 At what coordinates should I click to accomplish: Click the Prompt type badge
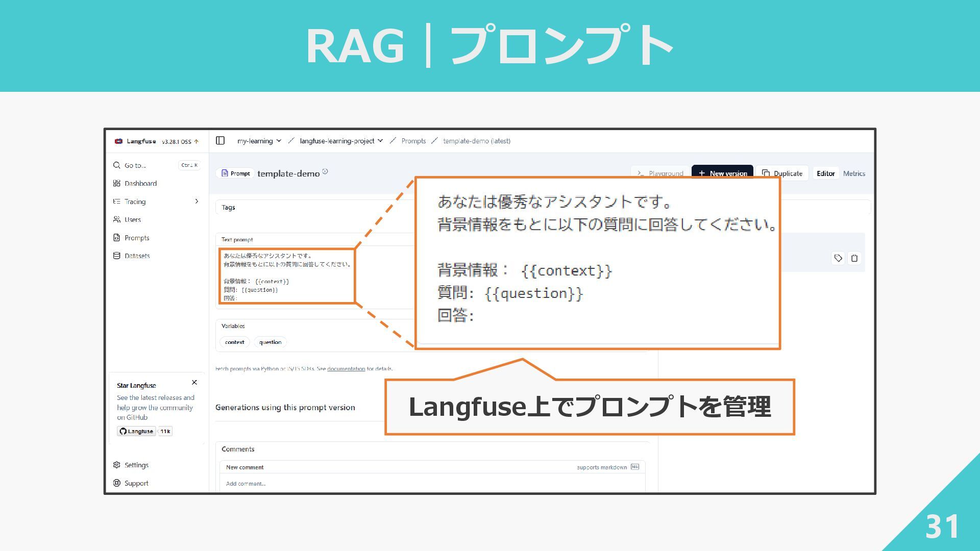click(x=235, y=173)
